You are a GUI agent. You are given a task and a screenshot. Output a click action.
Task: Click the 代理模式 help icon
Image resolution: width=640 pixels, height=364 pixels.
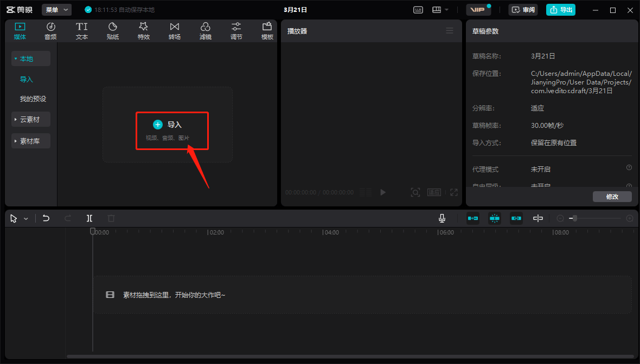click(x=629, y=167)
